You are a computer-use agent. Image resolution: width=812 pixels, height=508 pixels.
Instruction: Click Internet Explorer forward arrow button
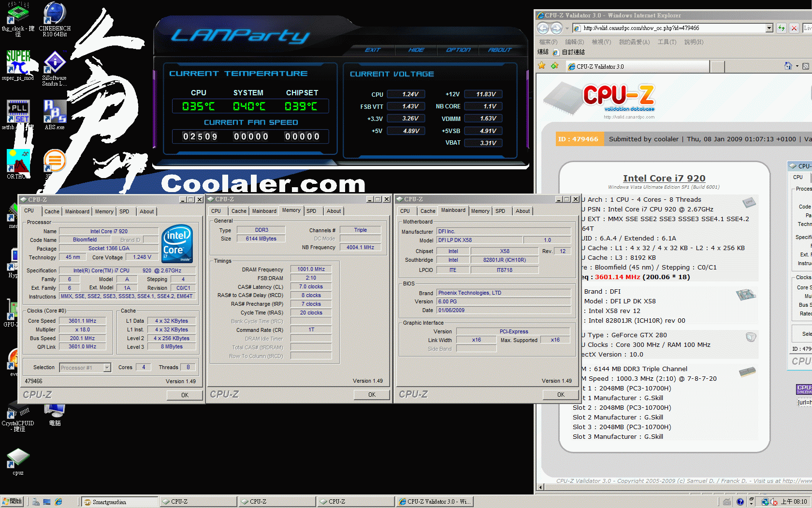point(557,28)
